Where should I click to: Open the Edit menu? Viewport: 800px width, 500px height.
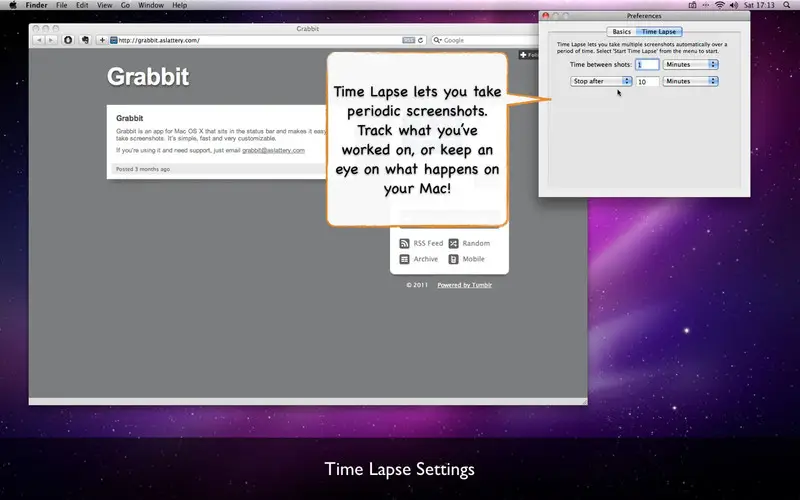pyautogui.click(x=82, y=5)
